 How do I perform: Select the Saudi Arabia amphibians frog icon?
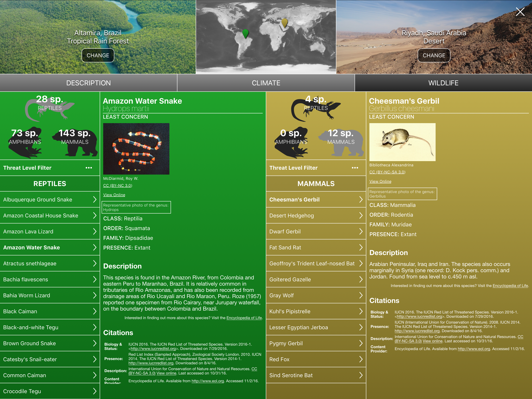tap(291, 143)
